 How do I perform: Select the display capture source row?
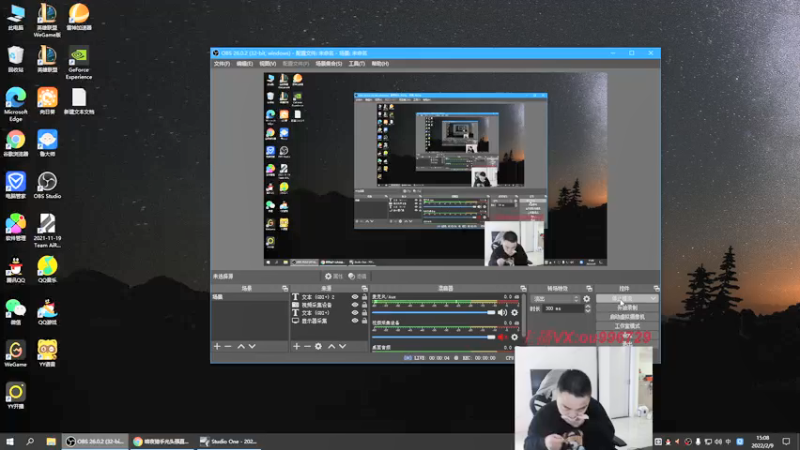329,321
